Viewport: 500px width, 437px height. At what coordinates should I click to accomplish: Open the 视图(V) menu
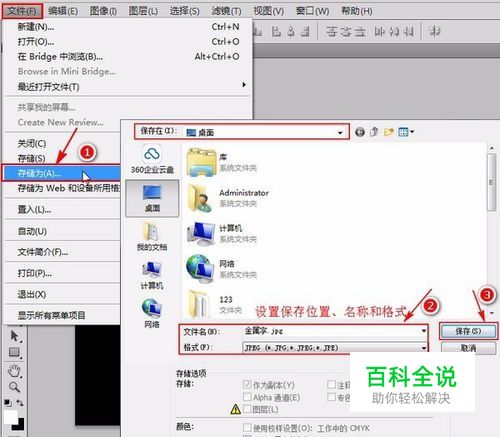point(268,11)
